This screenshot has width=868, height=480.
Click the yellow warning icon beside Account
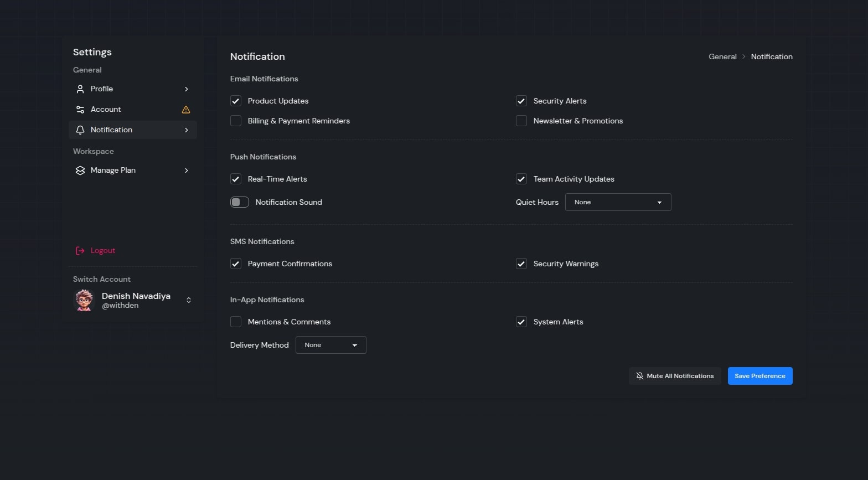click(x=186, y=110)
